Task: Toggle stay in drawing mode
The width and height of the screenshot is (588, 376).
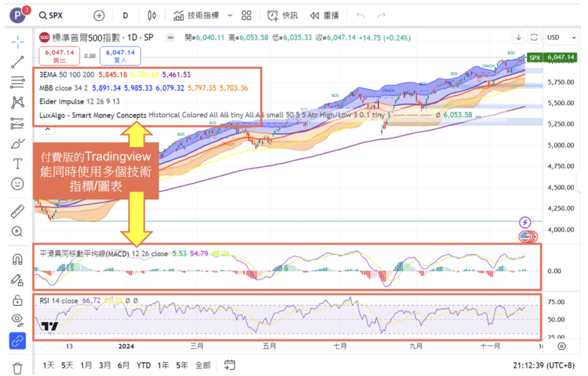Action: [x=17, y=280]
